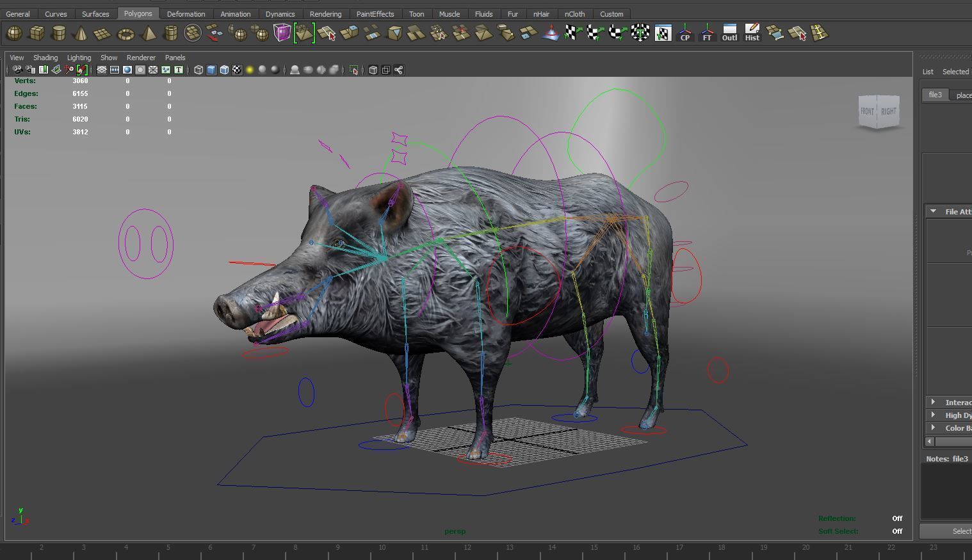Create a polygon plane from the shelf

pos(103,33)
